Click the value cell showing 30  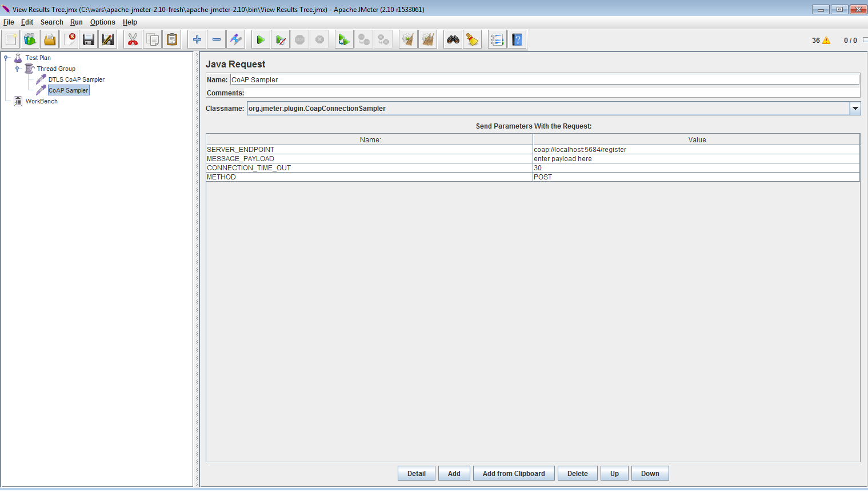pos(696,167)
